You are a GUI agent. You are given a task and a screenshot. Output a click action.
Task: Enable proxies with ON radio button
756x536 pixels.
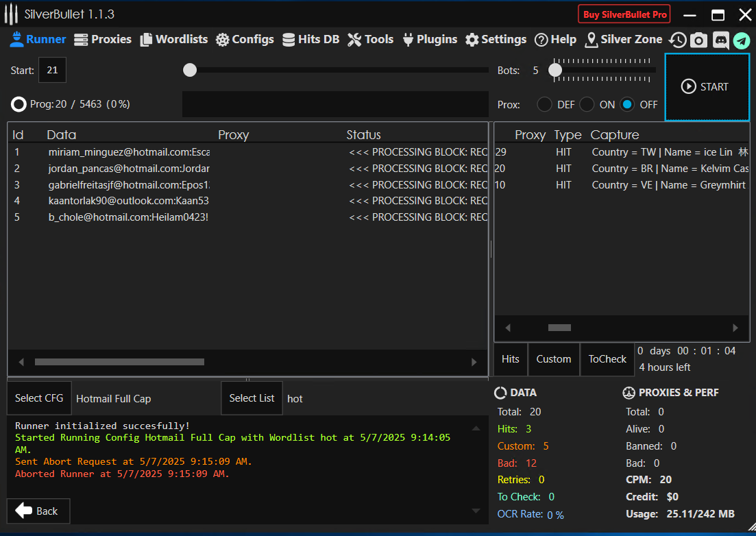[587, 105]
